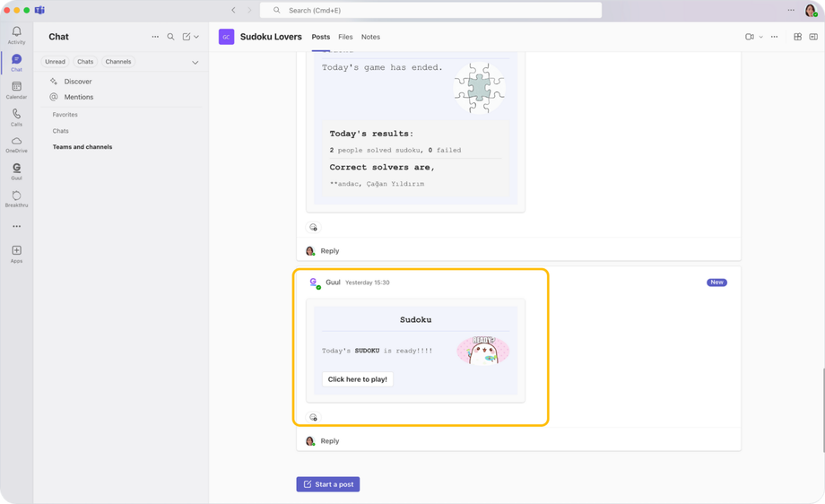Screen dimensions: 825x504
Task: Open the Guul app in sidebar
Action: click(x=16, y=170)
